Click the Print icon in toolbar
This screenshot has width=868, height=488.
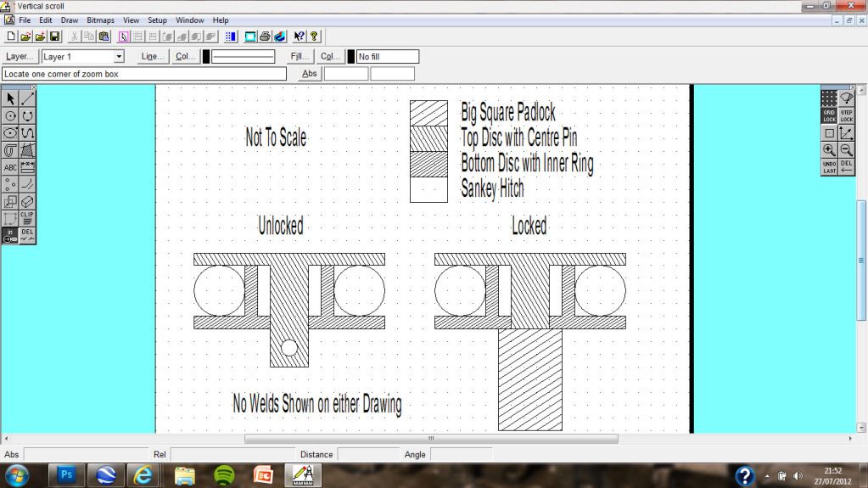(265, 36)
